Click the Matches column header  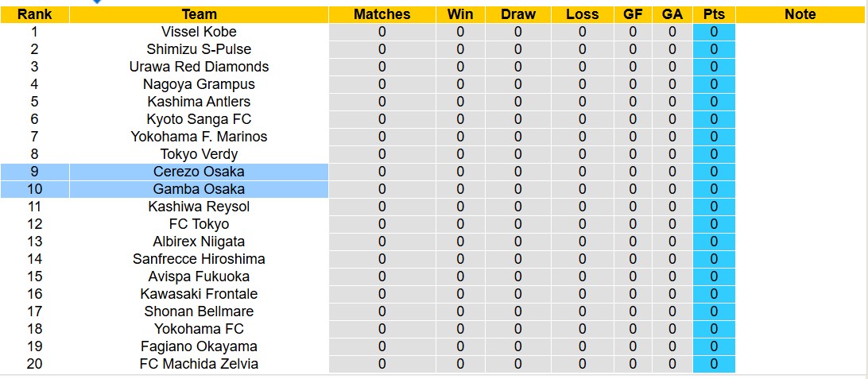click(x=382, y=14)
